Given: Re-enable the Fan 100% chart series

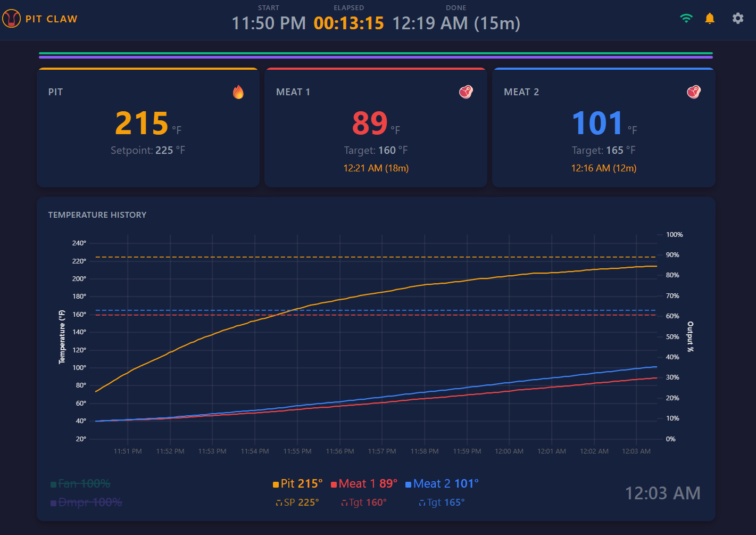Looking at the screenshot, I should (x=80, y=483).
